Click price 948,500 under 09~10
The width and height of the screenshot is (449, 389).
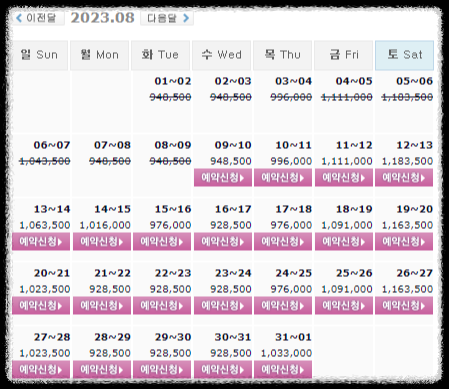click(231, 161)
